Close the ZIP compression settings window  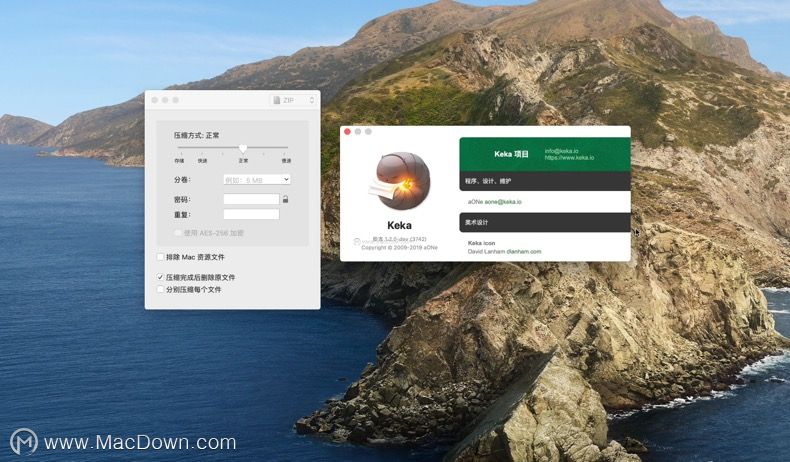point(155,100)
